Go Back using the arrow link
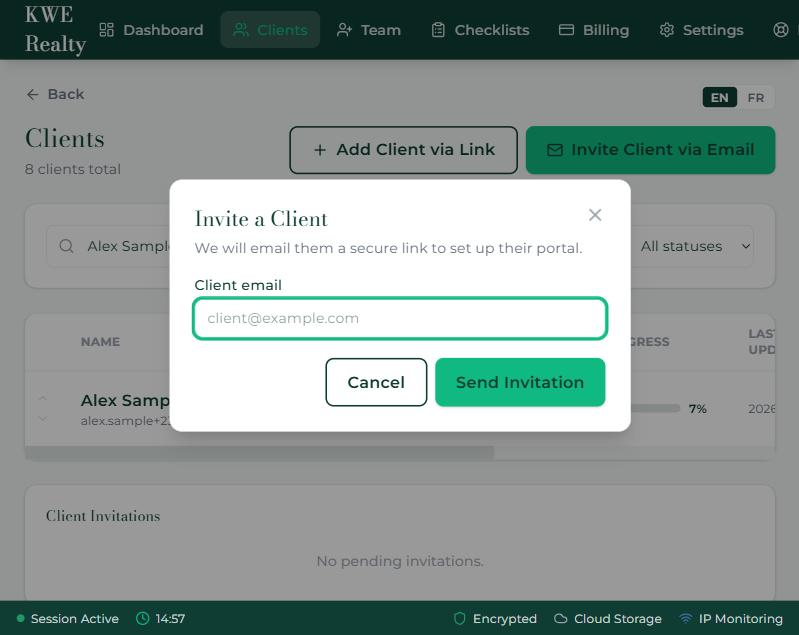Image resolution: width=799 pixels, height=635 pixels. (x=55, y=94)
